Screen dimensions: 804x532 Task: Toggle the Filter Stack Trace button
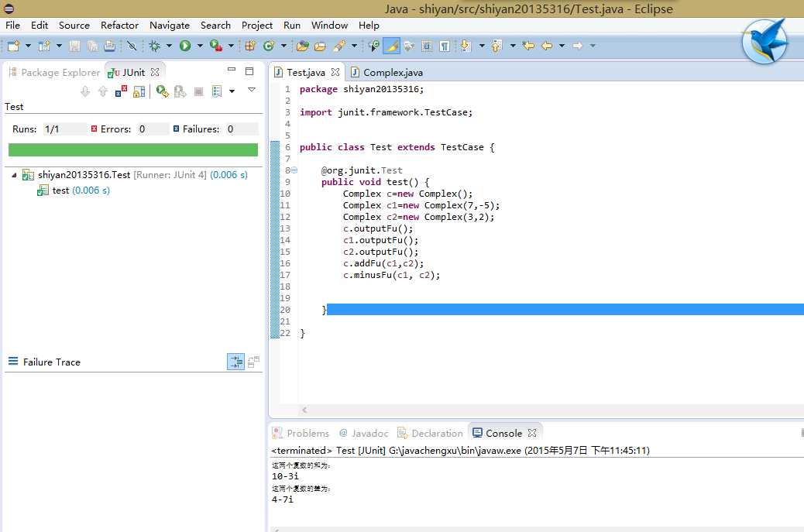(235, 362)
